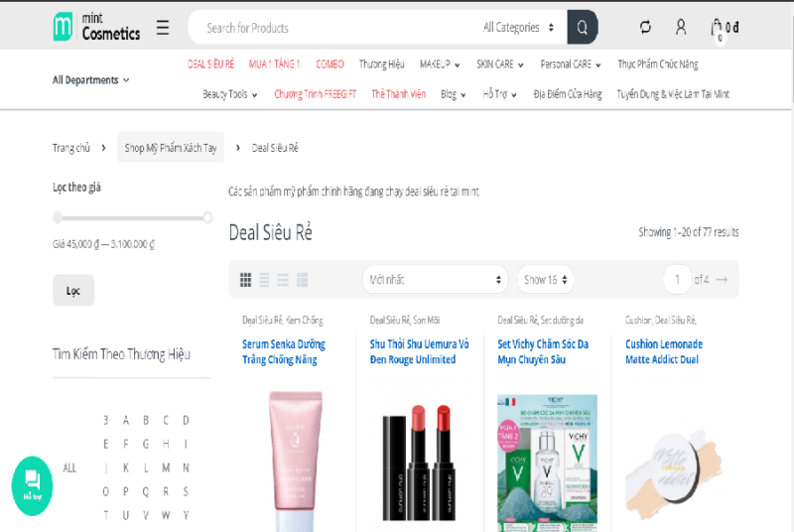The height and width of the screenshot is (532, 794).
Task: Click the minimum price slider handle
Action: click(58, 217)
